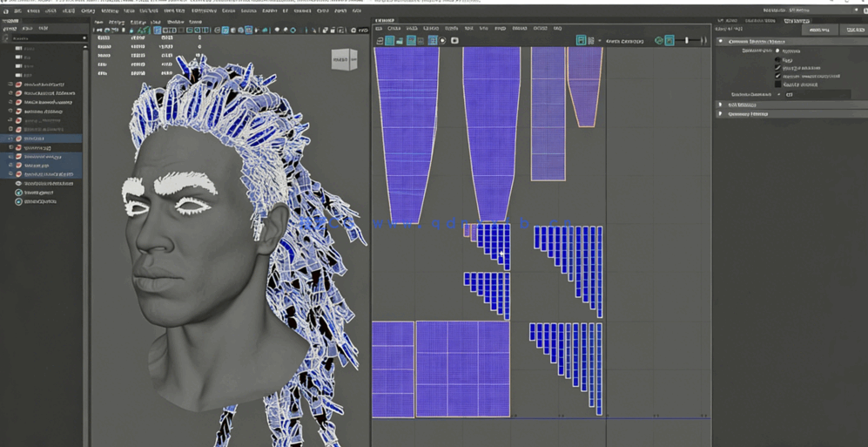Click the circular play-style icon in UV editor toolbar
868x447 pixels.
[442, 41]
